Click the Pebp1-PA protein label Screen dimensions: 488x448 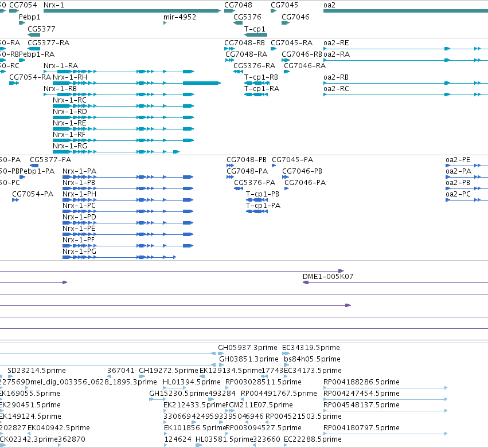[x=37, y=171]
